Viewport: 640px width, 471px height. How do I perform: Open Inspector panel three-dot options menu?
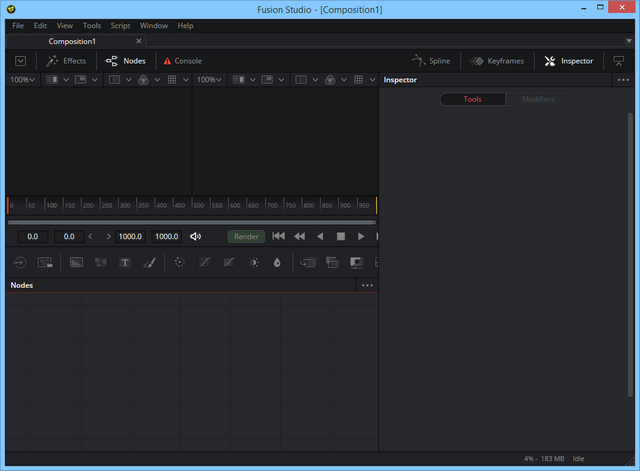[x=623, y=80]
